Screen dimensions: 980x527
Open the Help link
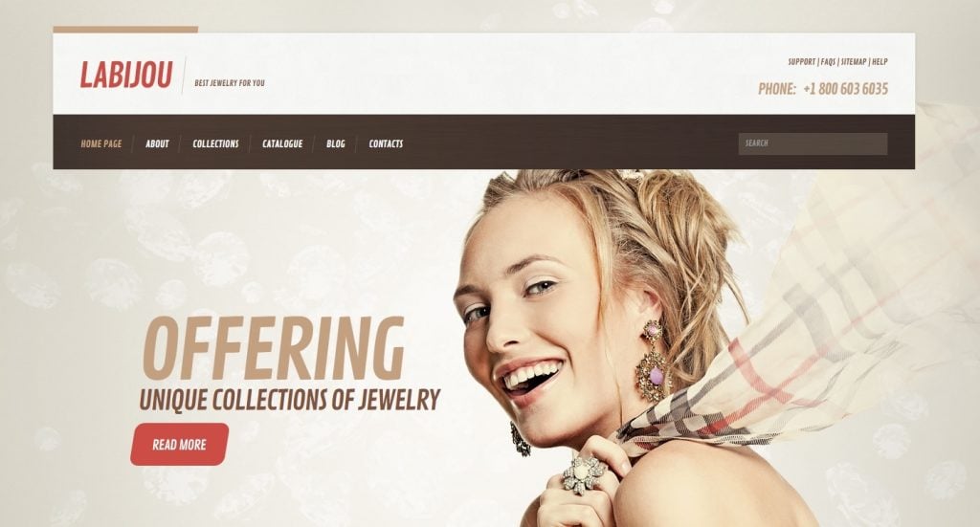(x=880, y=62)
